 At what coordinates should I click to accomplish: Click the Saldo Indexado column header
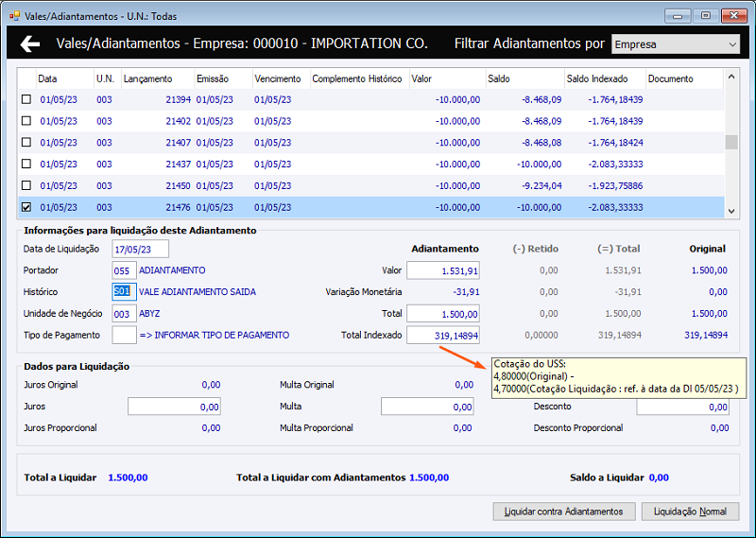(605, 78)
